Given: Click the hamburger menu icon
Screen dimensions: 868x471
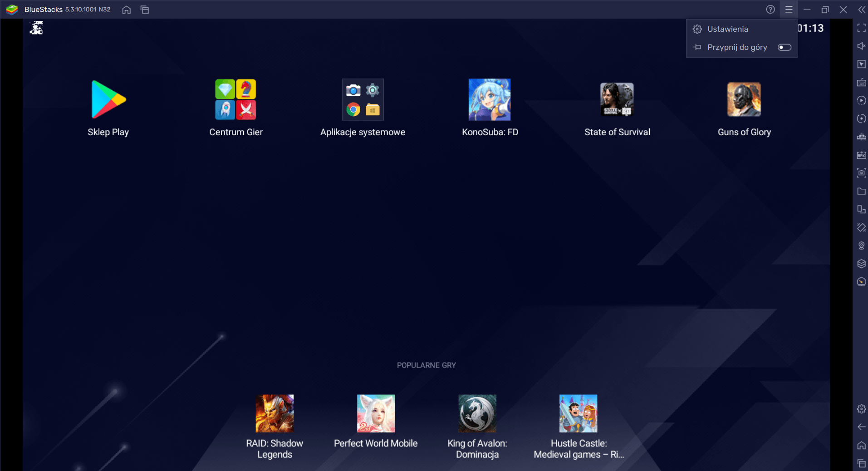Looking at the screenshot, I should coord(789,10).
